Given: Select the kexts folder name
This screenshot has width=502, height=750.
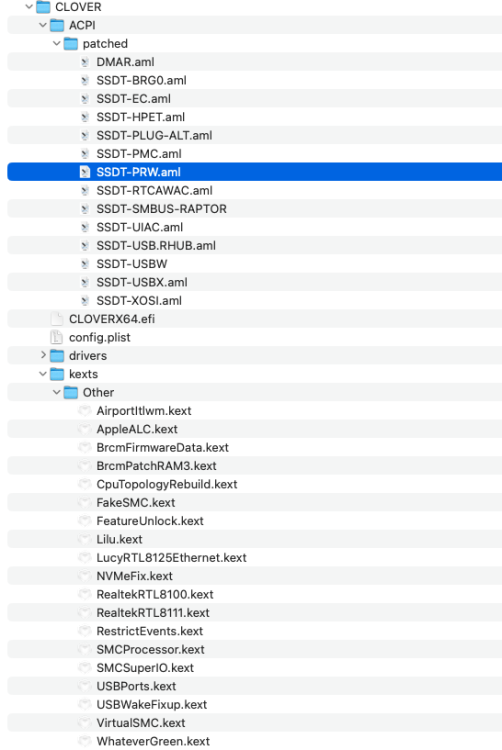Looking at the screenshot, I should (x=84, y=374).
